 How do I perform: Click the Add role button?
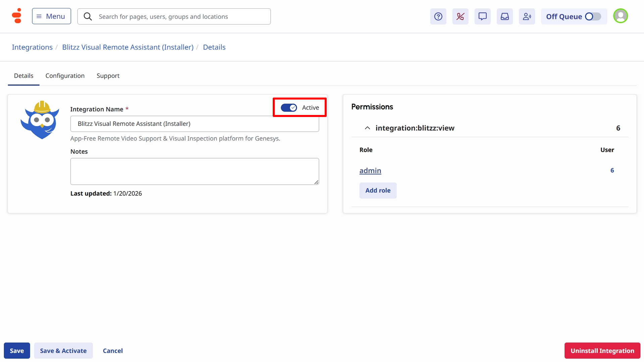[x=378, y=190]
